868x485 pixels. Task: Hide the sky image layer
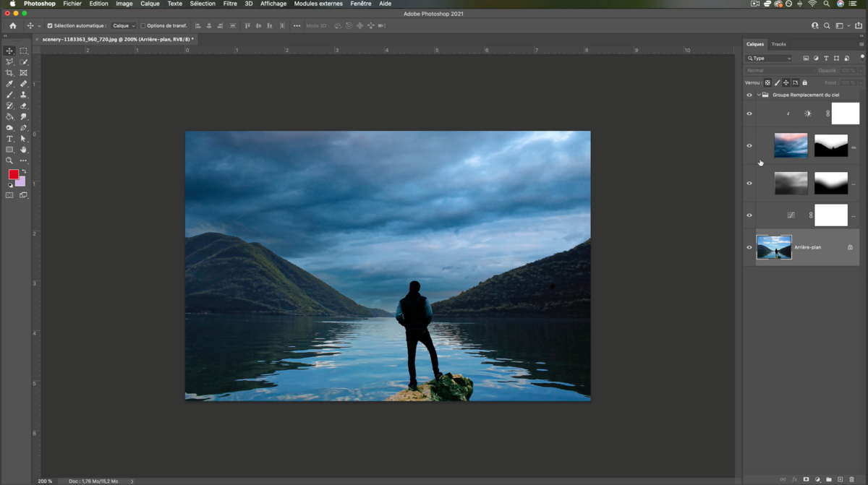[x=749, y=145]
